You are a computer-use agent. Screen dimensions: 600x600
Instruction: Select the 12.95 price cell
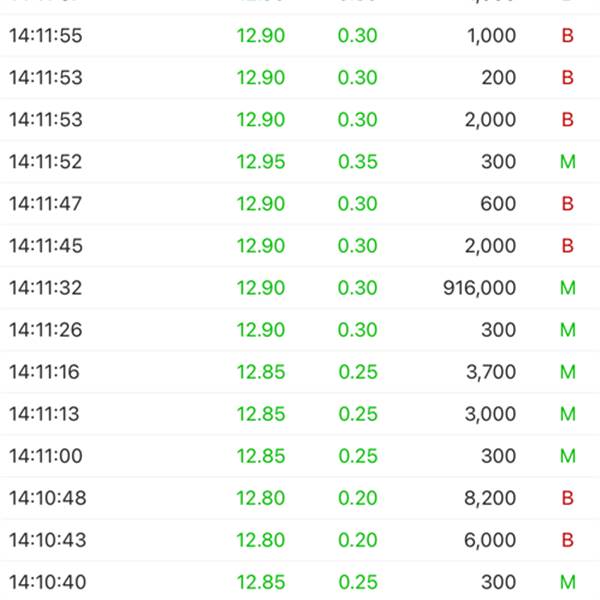pyautogui.click(x=261, y=162)
